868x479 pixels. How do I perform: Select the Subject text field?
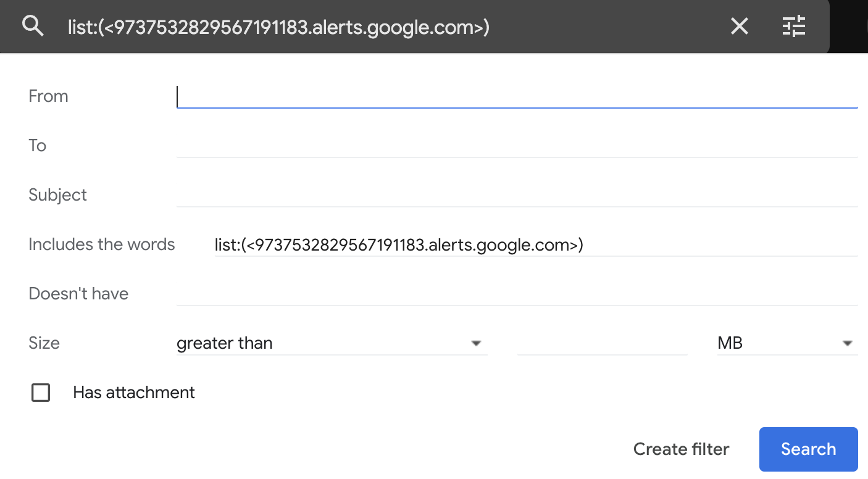pyautogui.click(x=516, y=195)
